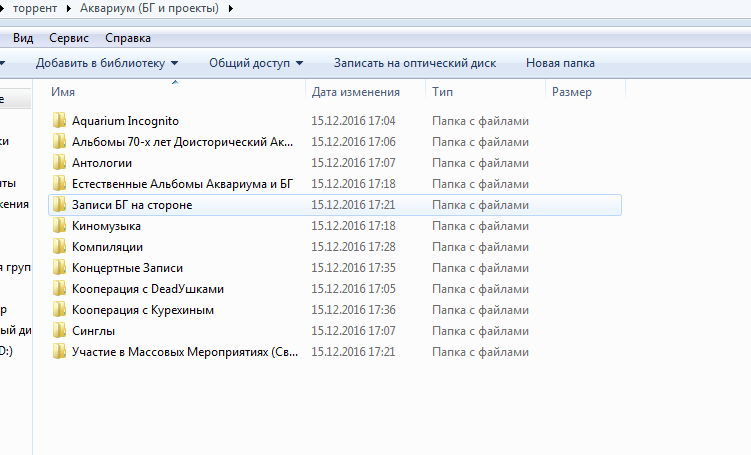Image resolution: width=751 pixels, height=455 pixels.
Task: Click Папка с файлами in the Синглы row
Action: click(x=480, y=331)
